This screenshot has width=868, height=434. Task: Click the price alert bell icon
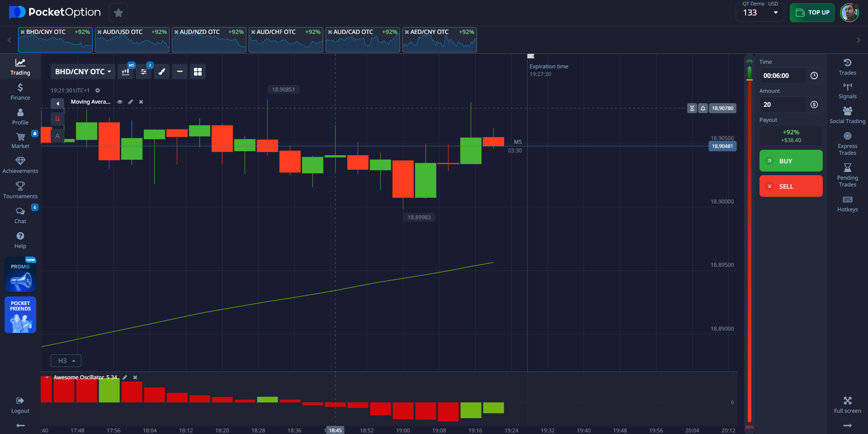pyautogui.click(x=703, y=108)
